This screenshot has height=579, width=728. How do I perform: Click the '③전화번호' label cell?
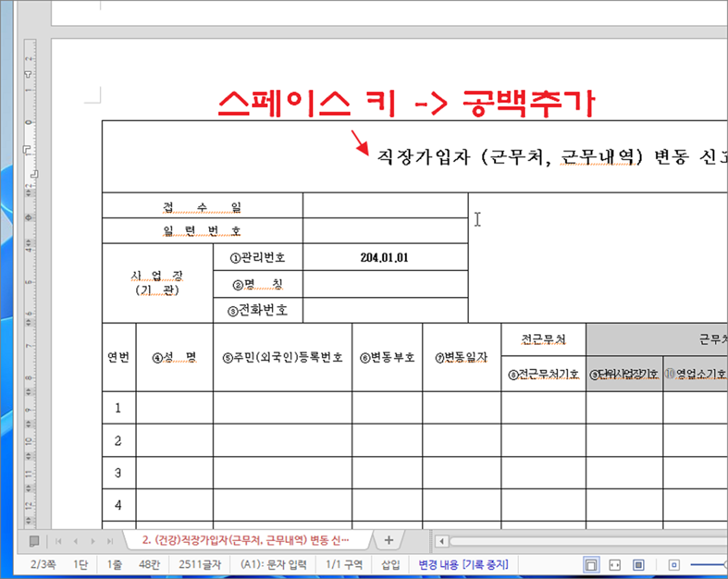pyautogui.click(x=258, y=310)
